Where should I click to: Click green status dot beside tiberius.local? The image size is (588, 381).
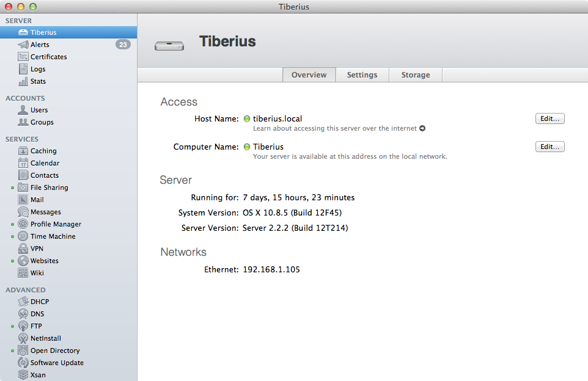point(247,119)
